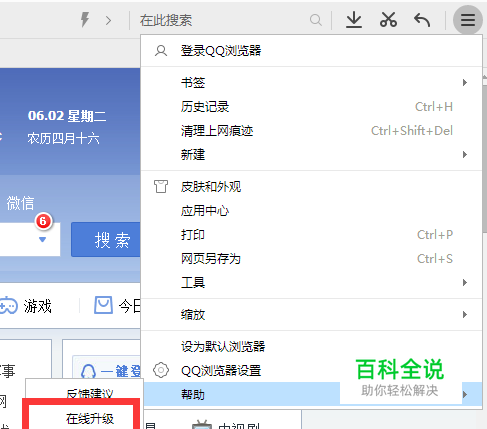Expand the chevron next to lightning icon
Screen dimensions: 487x429
coord(108,20)
